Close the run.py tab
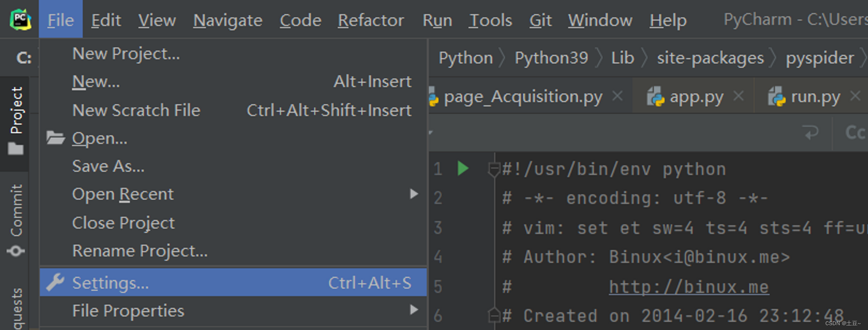This screenshot has height=330, width=868. [855, 96]
